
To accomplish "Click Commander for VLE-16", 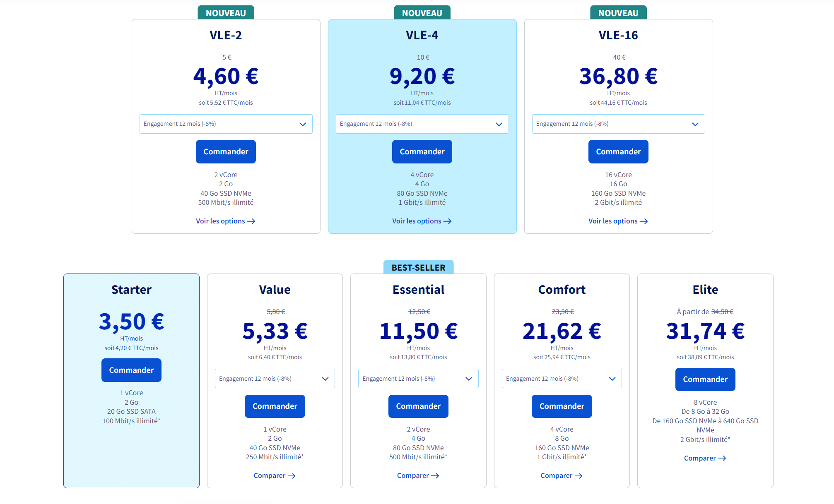I will point(618,151).
